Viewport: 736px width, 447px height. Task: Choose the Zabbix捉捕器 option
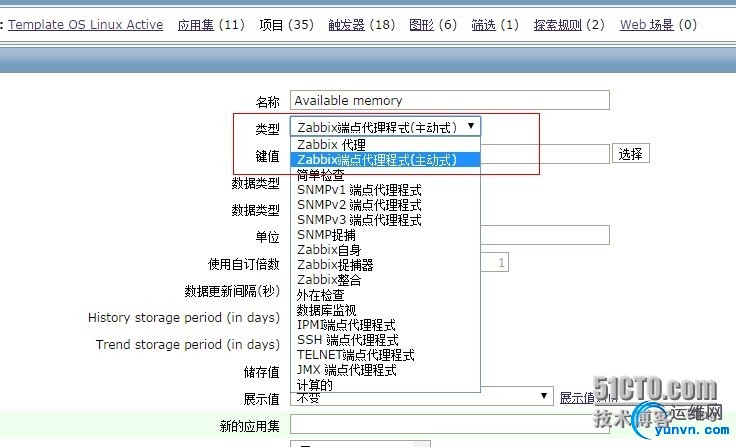tap(385, 265)
